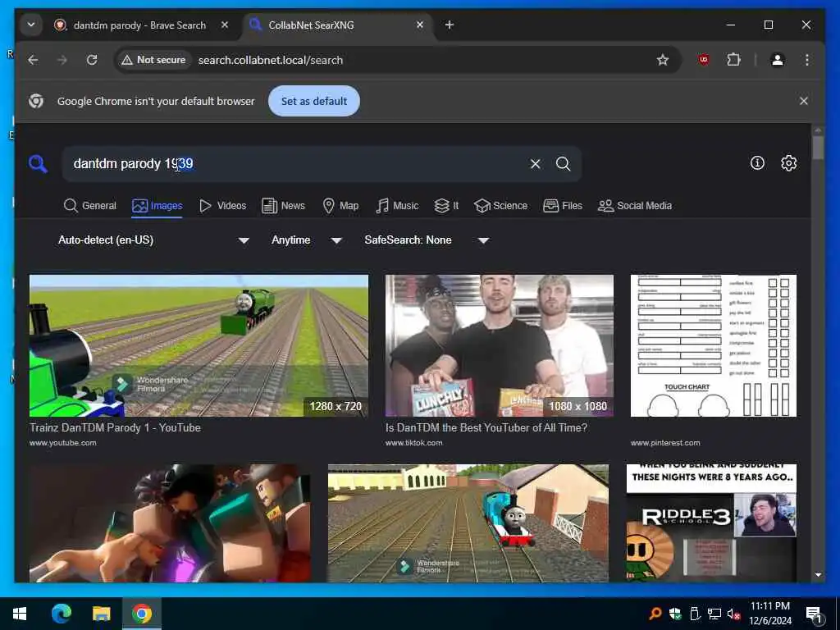Open the Roblox characters image thumbnail

(170, 523)
